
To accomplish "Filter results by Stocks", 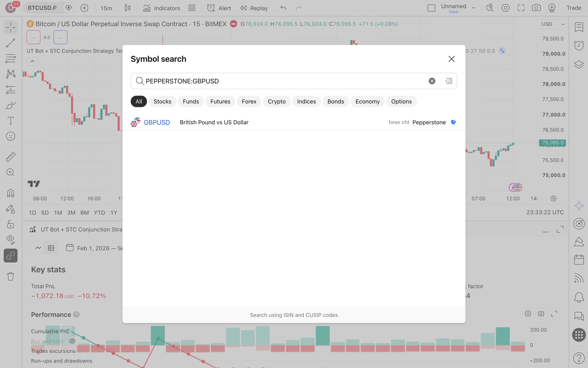I will pos(162,101).
